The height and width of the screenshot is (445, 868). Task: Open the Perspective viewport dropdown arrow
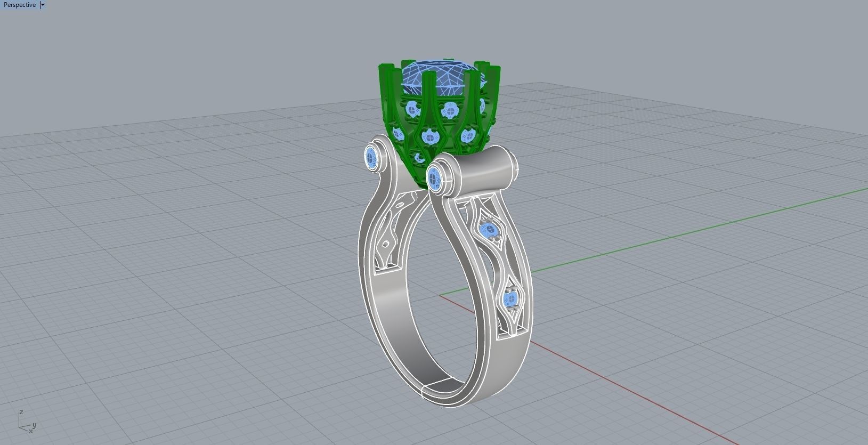pos(43,5)
